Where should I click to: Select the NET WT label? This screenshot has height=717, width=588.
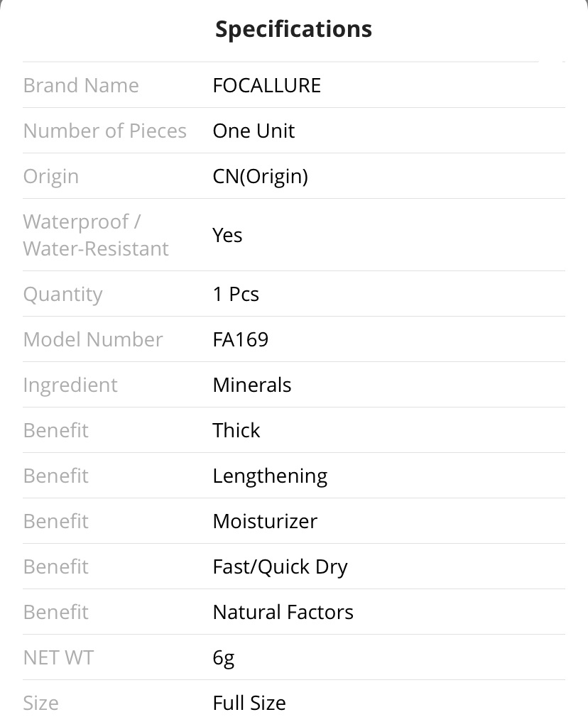pyautogui.click(x=58, y=657)
